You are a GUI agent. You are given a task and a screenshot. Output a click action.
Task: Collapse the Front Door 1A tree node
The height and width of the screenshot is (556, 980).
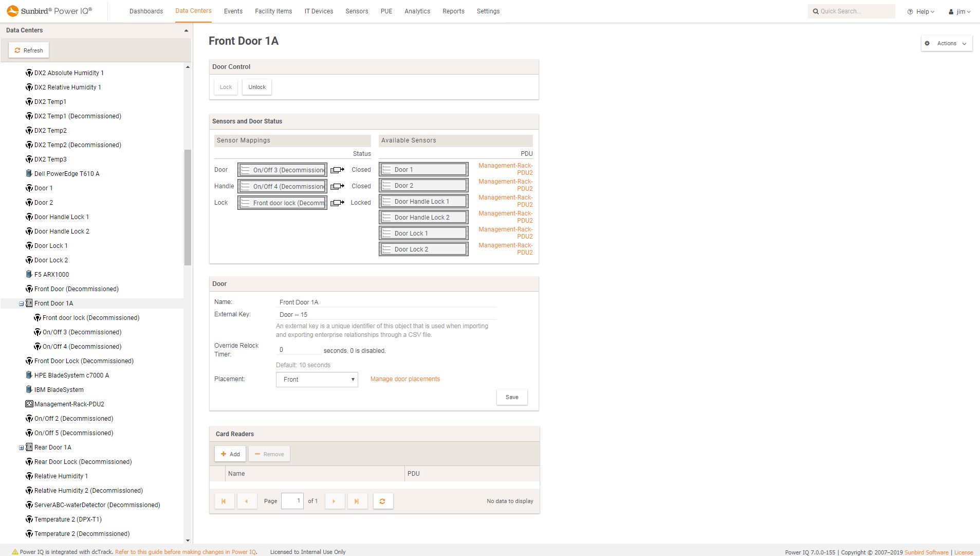(x=21, y=303)
